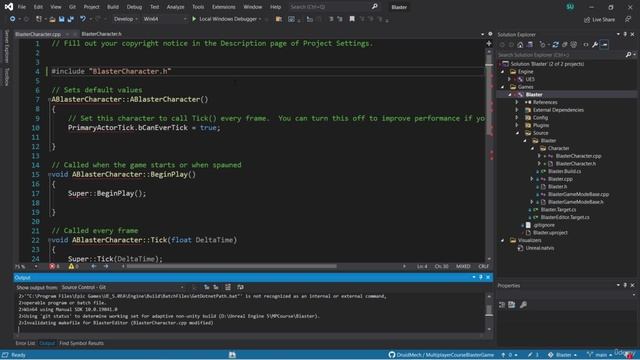Image resolution: width=640 pixels, height=360 pixels.
Task: Select Unreal.natvis in Solution Explorer
Action: point(540,248)
